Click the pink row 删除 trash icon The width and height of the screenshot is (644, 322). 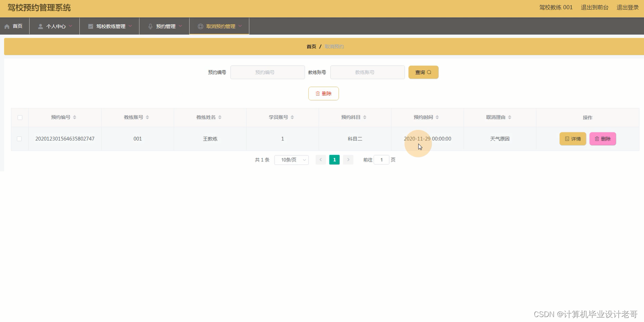[x=596, y=139]
